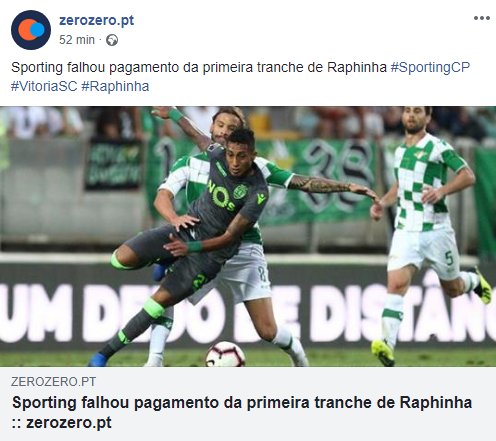Click the football in the photo
This screenshot has height=441, width=496.
[225, 354]
